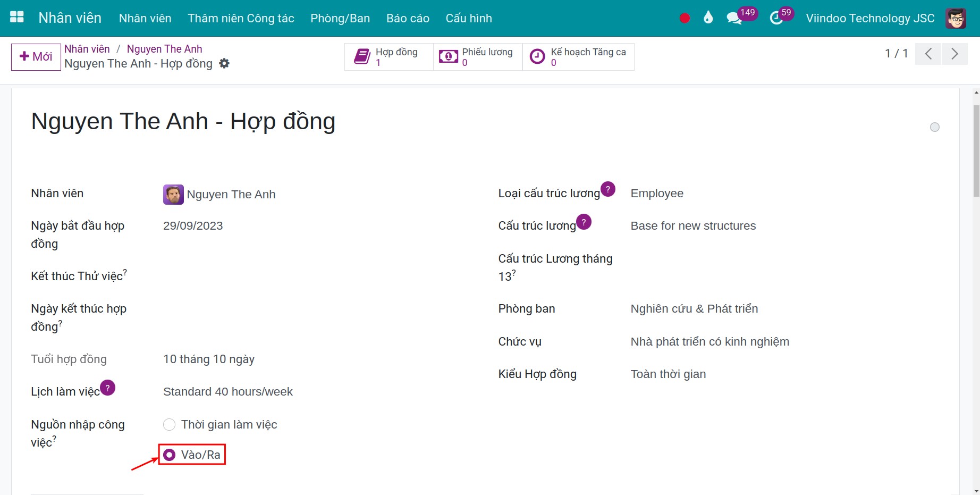This screenshot has height=495, width=980.
Task: Click the Lịch làm việc help icon
Action: click(107, 388)
